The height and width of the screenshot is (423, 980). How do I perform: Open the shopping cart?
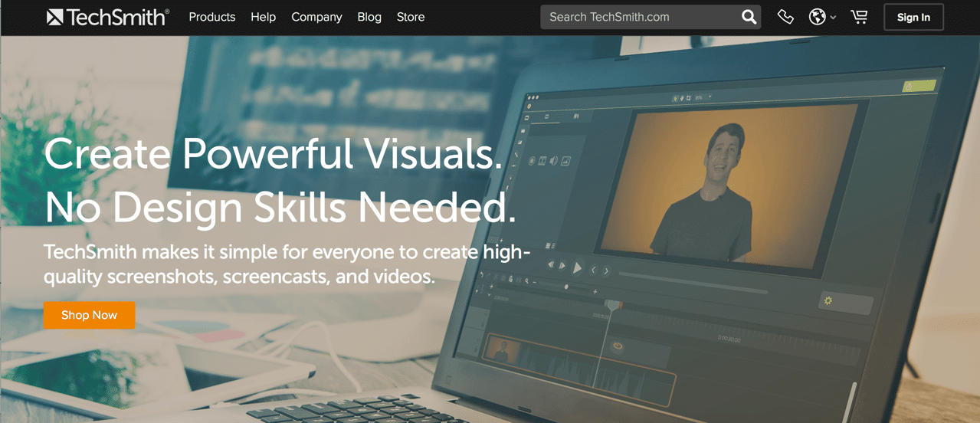pyautogui.click(x=860, y=17)
